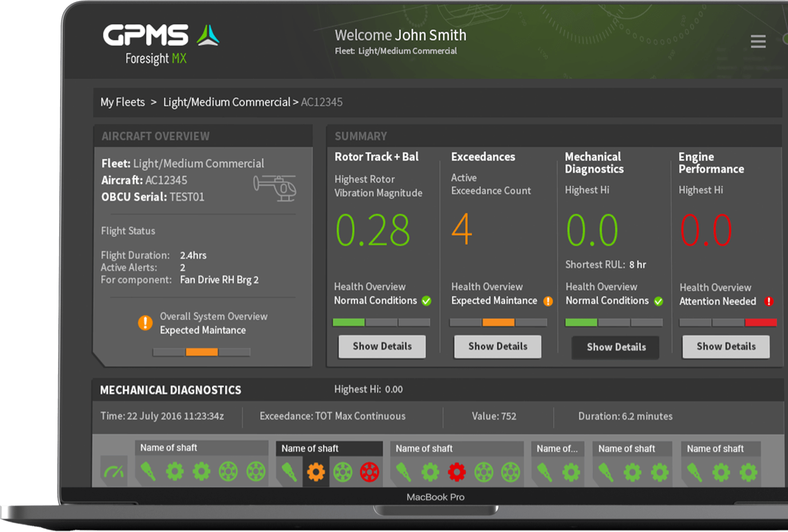Click the warning icon by Overall System Overview

[144, 323]
